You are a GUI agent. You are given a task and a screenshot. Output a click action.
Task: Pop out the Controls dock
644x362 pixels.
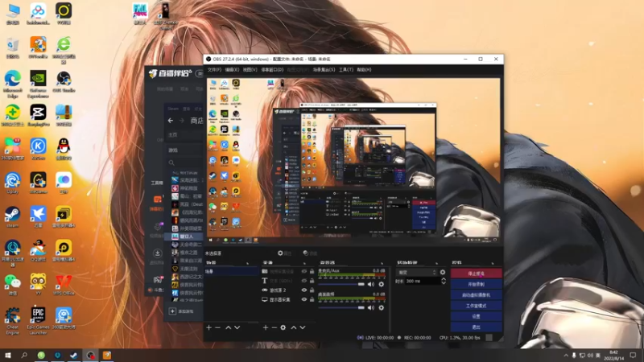coord(493,263)
